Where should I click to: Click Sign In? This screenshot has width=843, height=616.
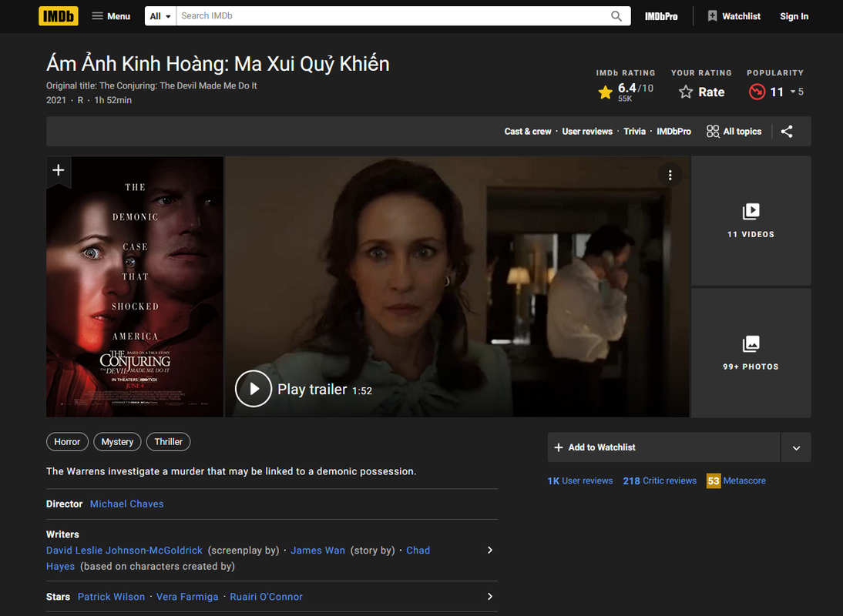click(x=794, y=16)
